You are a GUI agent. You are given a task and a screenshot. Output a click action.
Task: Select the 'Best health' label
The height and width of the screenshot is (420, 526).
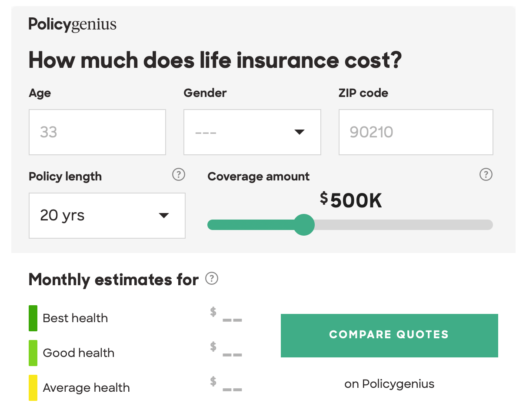coord(75,318)
